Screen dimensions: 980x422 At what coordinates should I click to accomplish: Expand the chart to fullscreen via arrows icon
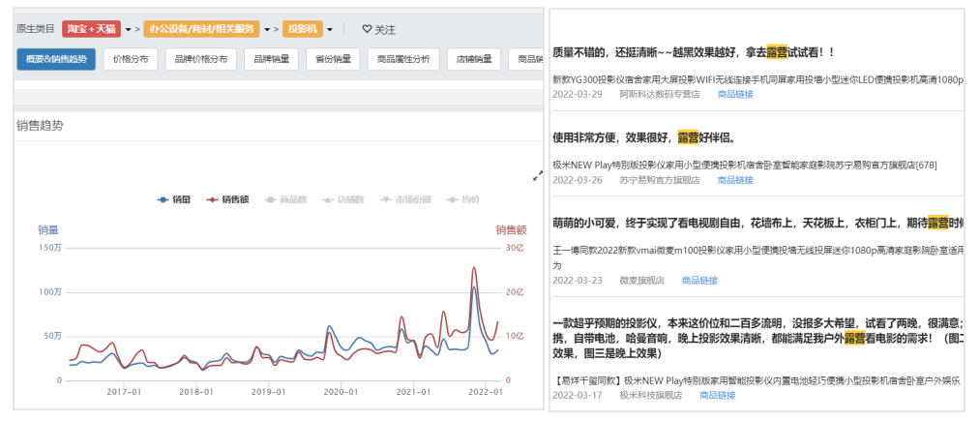(x=538, y=176)
